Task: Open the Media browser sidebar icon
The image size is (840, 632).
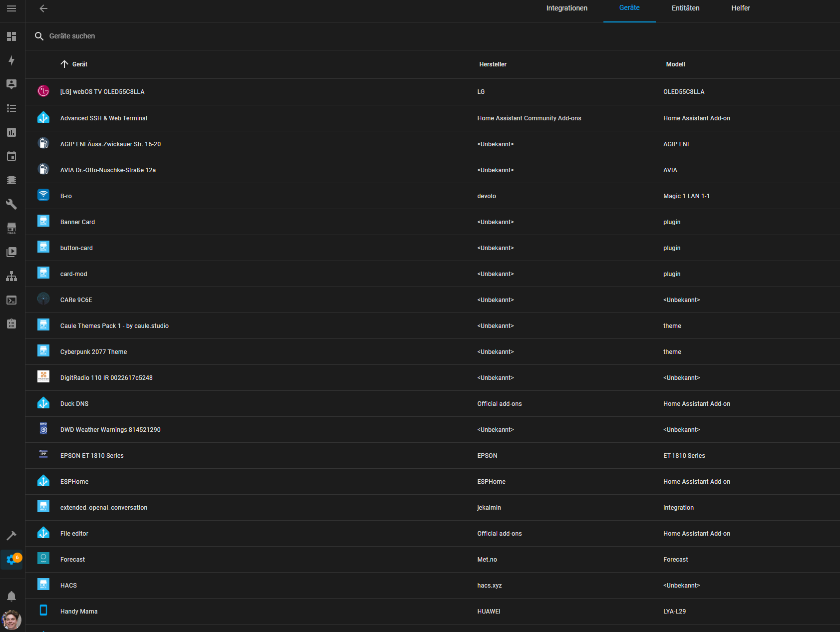Action: tap(11, 252)
